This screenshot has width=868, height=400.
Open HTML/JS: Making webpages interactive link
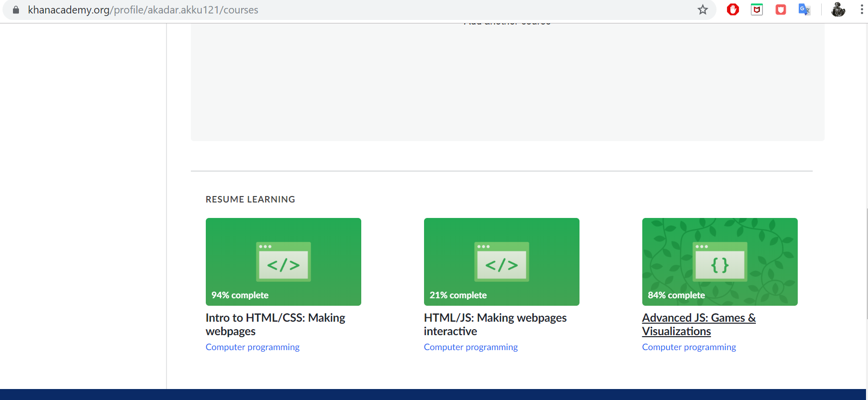point(495,325)
